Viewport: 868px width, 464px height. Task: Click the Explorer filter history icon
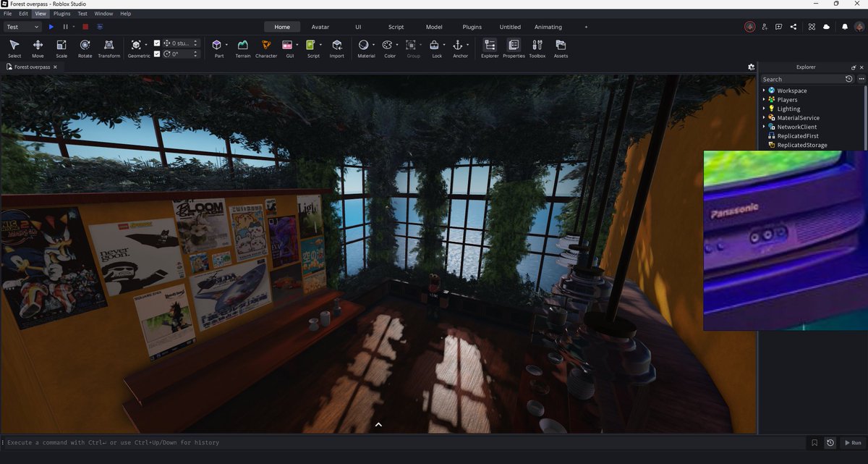tap(849, 79)
